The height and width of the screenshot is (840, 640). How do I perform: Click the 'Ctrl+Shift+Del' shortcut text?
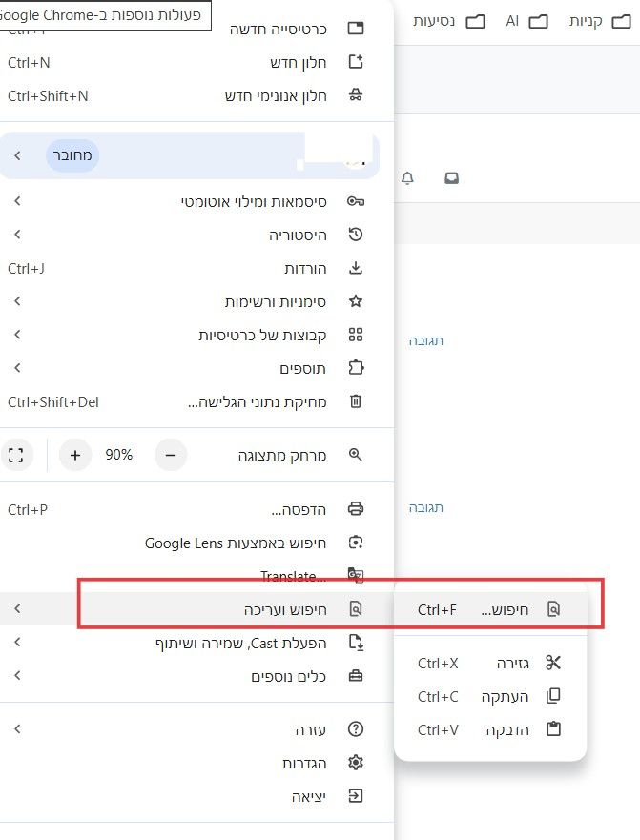[53, 401]
